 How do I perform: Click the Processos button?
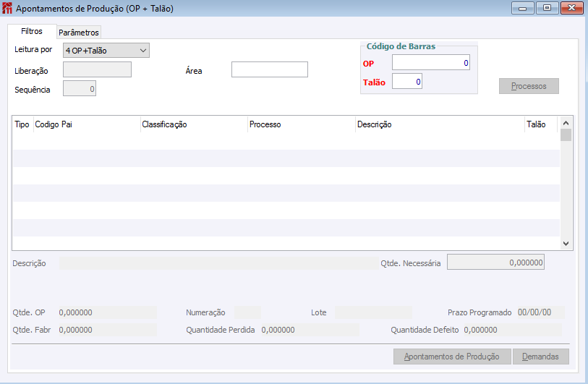pos(529,86)
